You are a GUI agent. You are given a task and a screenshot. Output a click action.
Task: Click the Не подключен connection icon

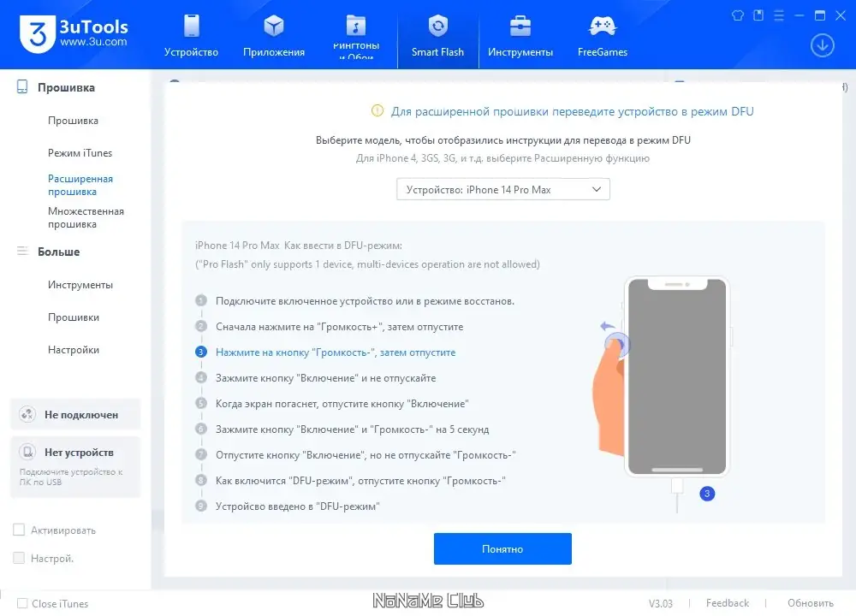[27, 414]
